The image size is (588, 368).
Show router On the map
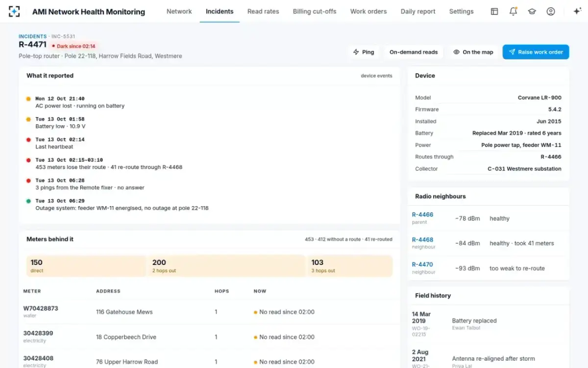point(473,52)
